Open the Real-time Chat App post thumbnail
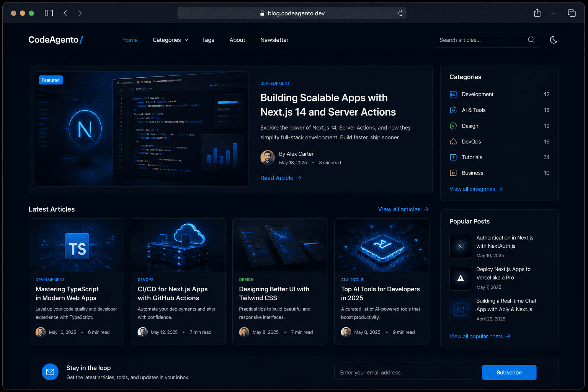This screenshot has height=392, width=588. (x=461, y=310)
